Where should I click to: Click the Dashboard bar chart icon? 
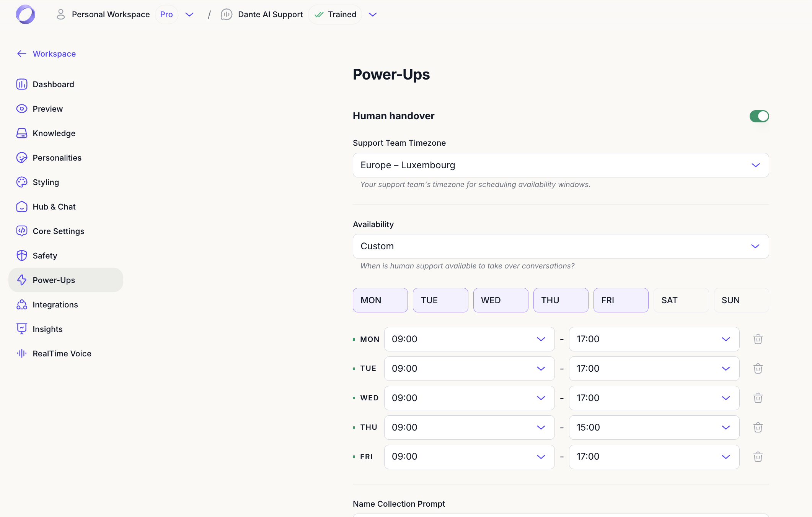pyautogui.click(x=22, y=84)
